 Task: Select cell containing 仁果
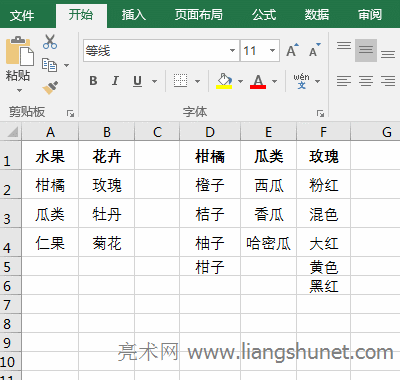click(x=50, y=242)
